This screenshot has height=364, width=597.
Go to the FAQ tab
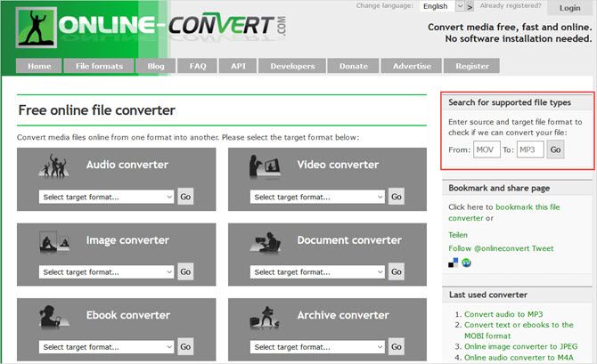[197, 66]
